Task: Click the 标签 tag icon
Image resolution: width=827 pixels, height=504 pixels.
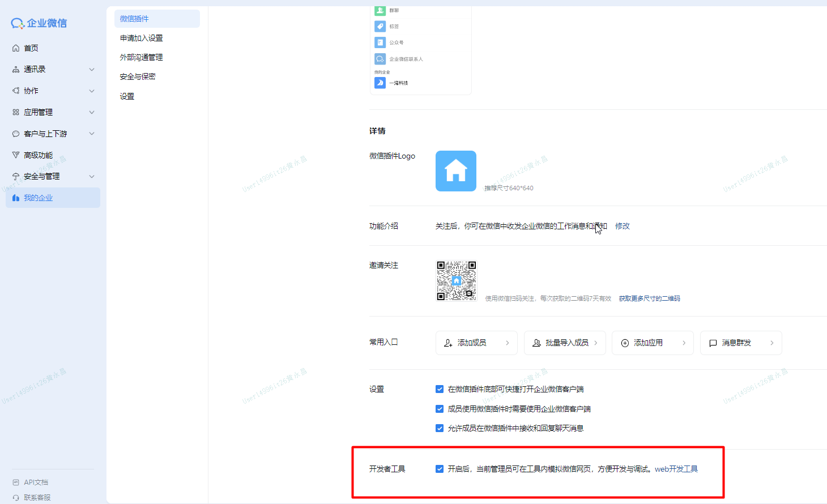Action: (380, 26)
